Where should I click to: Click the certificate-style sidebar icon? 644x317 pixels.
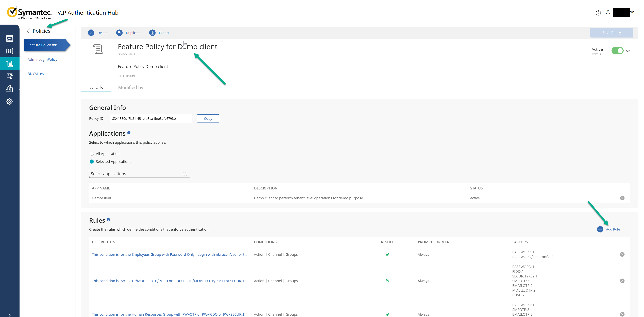pos(9,76)
